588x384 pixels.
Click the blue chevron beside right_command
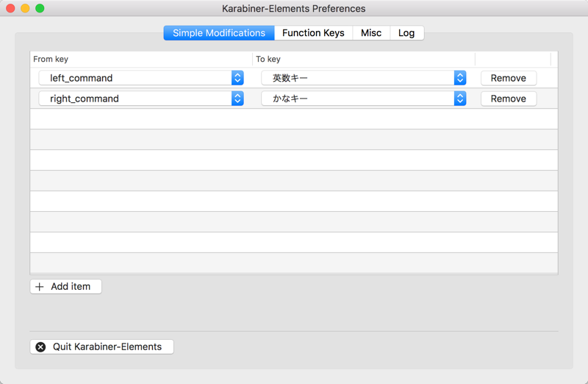tap(237, 99)
